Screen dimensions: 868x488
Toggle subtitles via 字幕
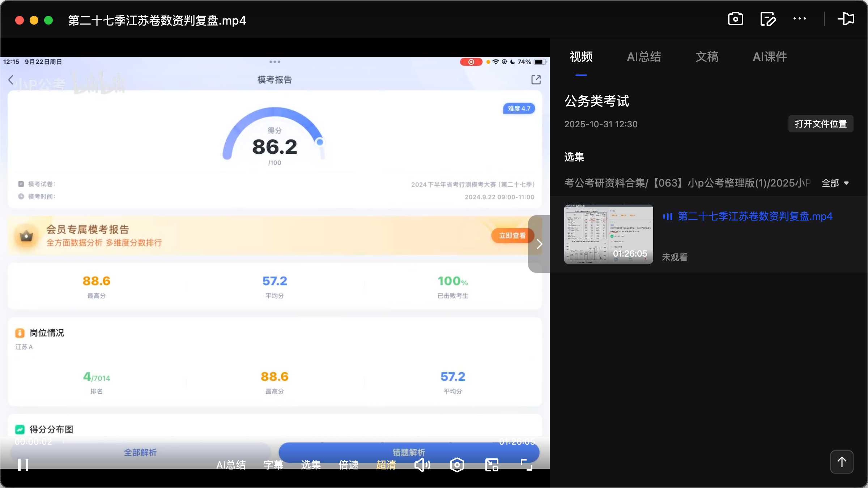tap(274, 465)
